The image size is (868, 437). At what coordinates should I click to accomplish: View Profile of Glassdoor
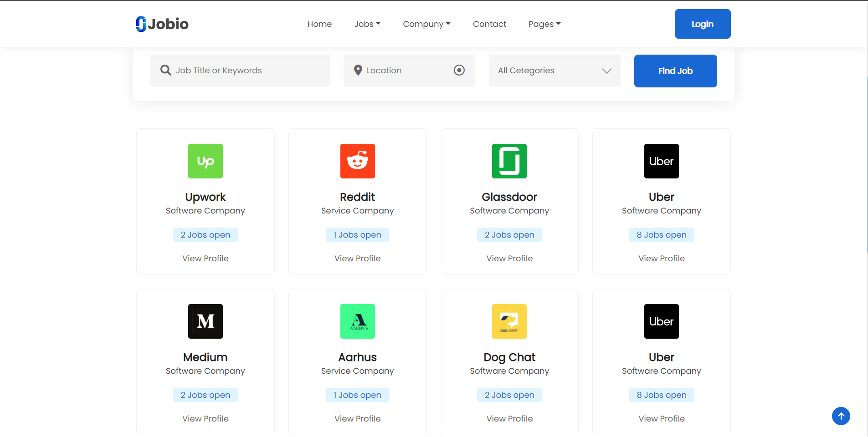509,259
